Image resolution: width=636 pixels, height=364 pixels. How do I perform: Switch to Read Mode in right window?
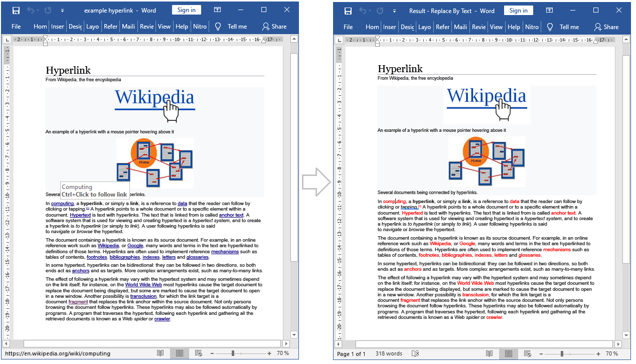tap(489, 353)
